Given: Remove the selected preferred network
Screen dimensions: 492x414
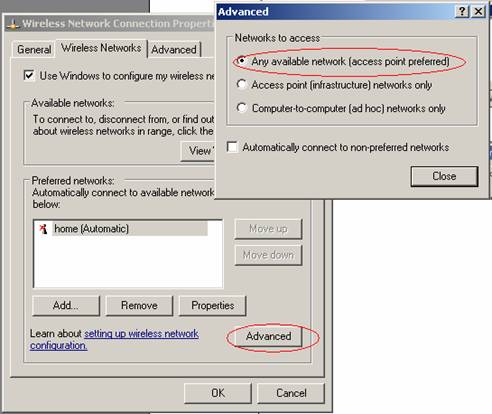Looking at the screenshot, I should 139,306.
